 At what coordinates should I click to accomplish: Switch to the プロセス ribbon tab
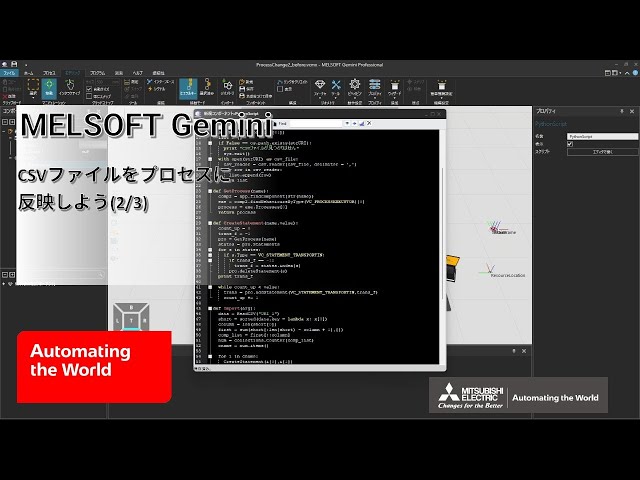pos(49,73)
